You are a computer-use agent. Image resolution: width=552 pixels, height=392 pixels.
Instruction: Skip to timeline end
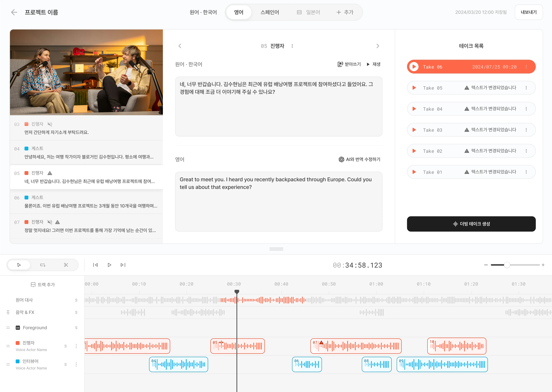pos(123,265)
